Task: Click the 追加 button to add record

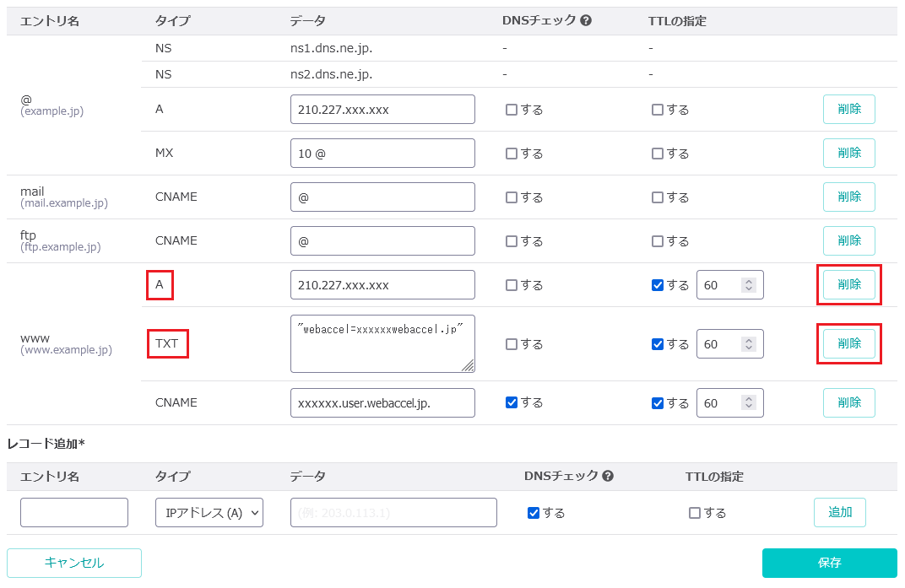Action: click(x=840, y=512)
